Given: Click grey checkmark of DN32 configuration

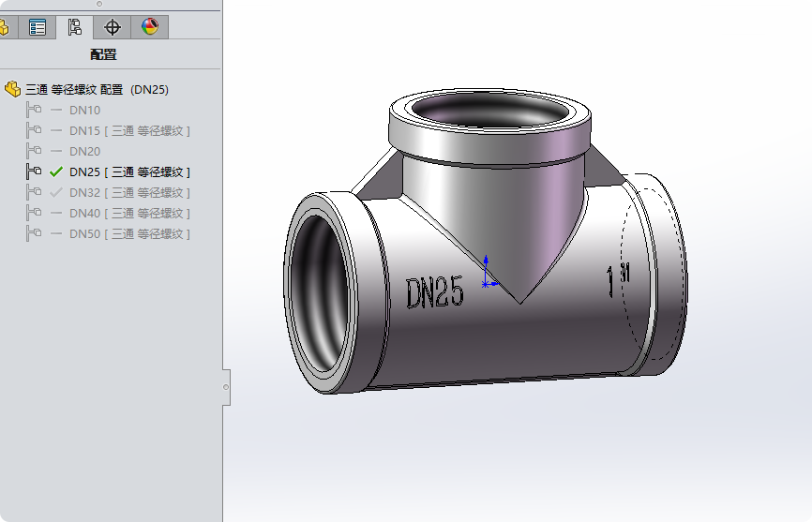Looking at the screenshot, I should tap(56, 192).
